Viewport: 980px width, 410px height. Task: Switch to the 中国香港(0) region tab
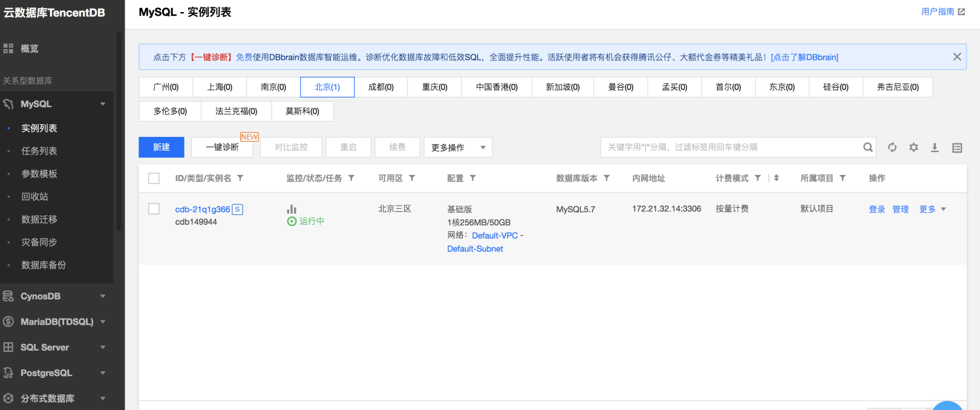(497, 87)
